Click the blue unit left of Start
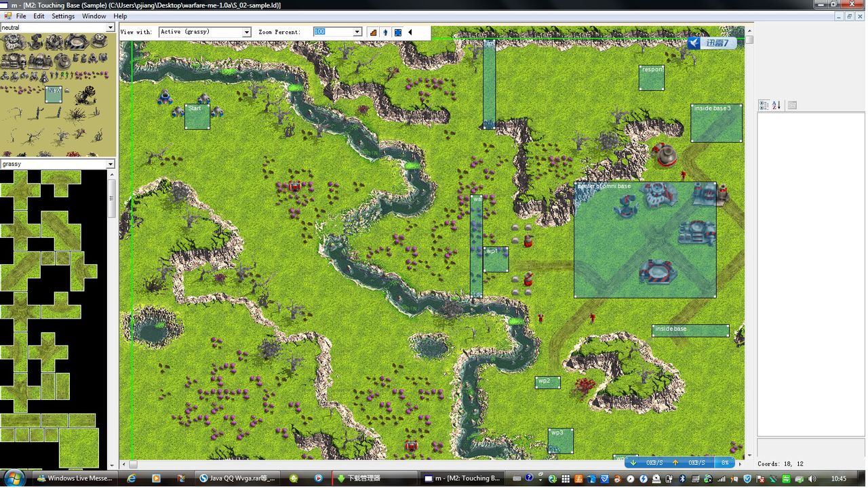Image resolution: width=868 pixels, height=488 pixels. click(164, 98)
